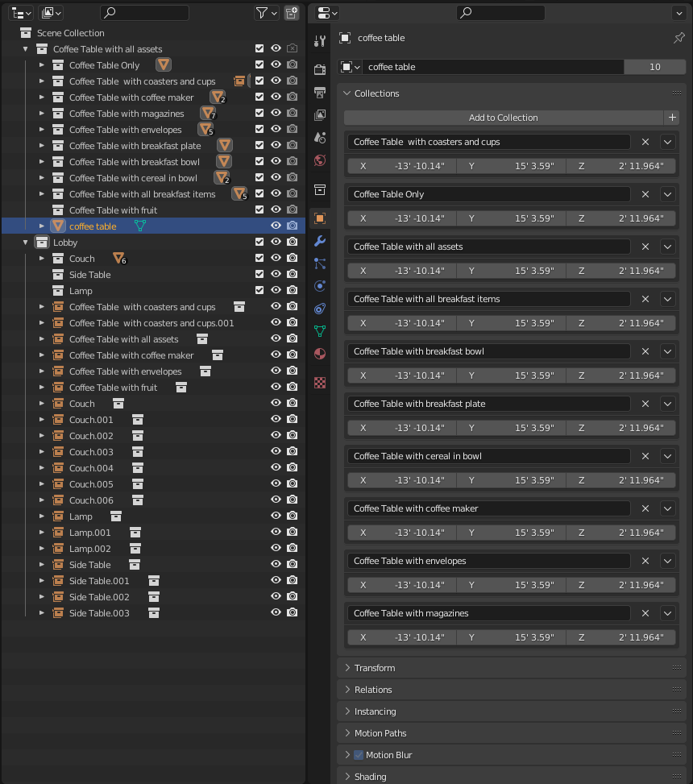Image resolution: width=693 pixels, height=784 pixels.
Task: Click the Add to Collection button
Action: 504,118
